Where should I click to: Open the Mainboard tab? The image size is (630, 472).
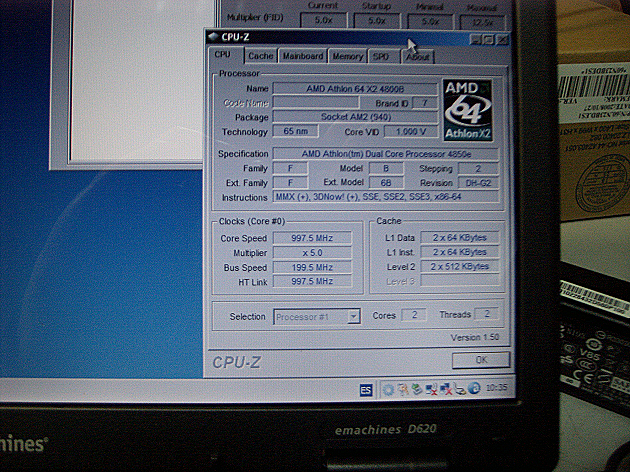[303, 56]
